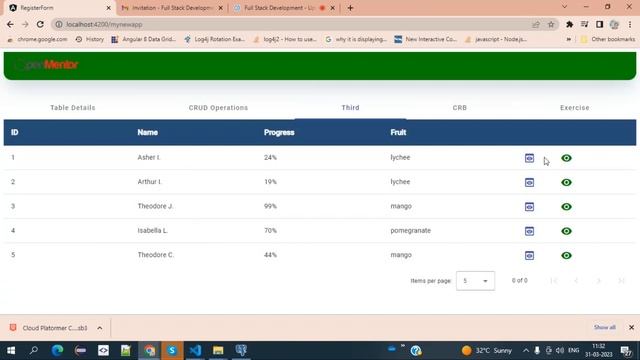Image resolution: width=640 pixels, height=360 pixels.
Task: Click the cell reading pomegranate
Action: (x=411, y=231)
